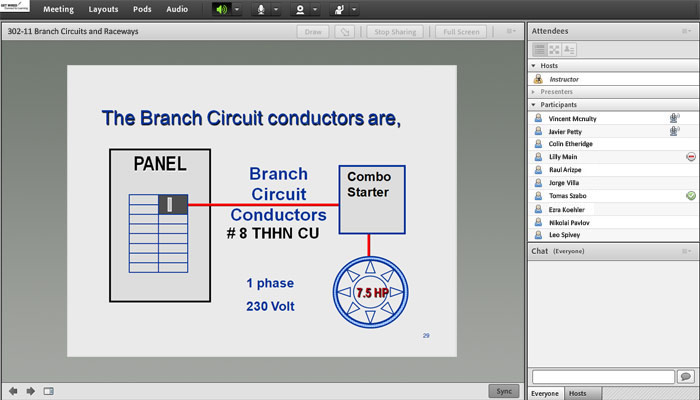The image size is (700, 400).
Task: Toggle the webcam icon in toolbar
Action: [x=299, y=9]
